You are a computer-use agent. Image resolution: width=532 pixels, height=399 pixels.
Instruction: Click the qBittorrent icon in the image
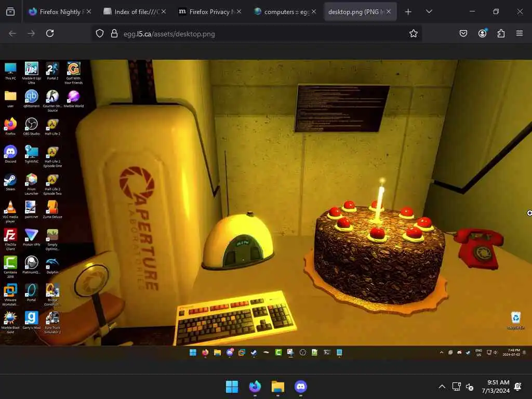31,99
